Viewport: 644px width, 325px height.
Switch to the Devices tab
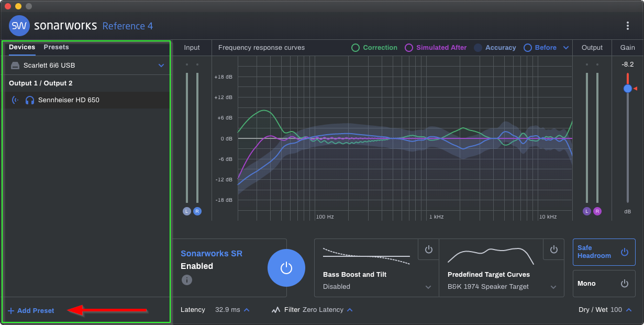coord(22,47)
